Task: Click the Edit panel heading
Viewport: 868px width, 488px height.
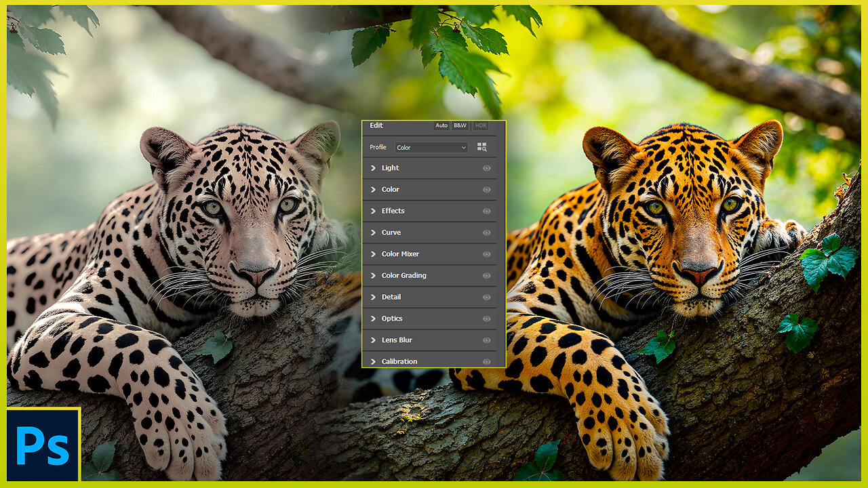Action: [x=376, y=125]
